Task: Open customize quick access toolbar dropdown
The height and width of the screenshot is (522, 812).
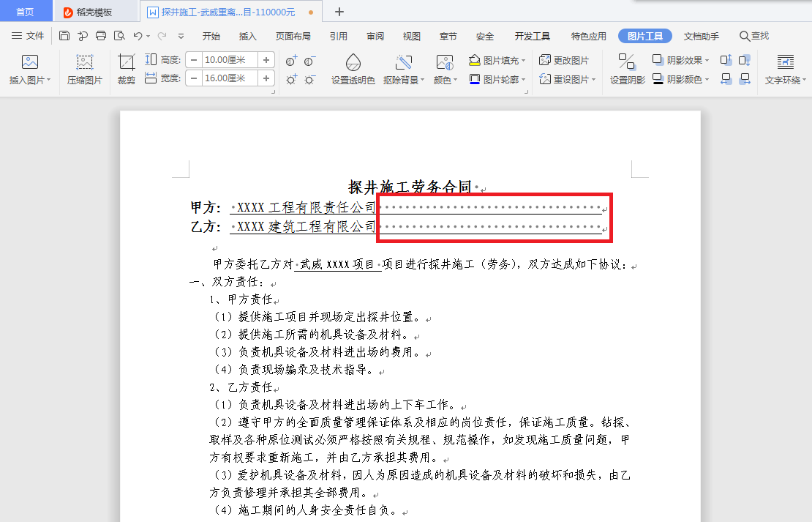Action: (181, 37)
